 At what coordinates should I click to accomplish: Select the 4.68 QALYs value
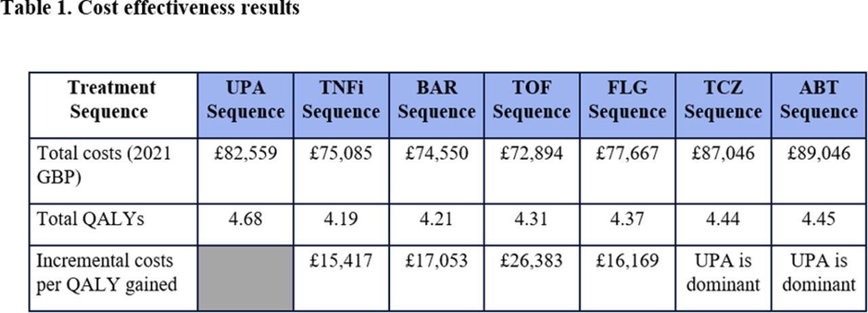coord(245,219)
